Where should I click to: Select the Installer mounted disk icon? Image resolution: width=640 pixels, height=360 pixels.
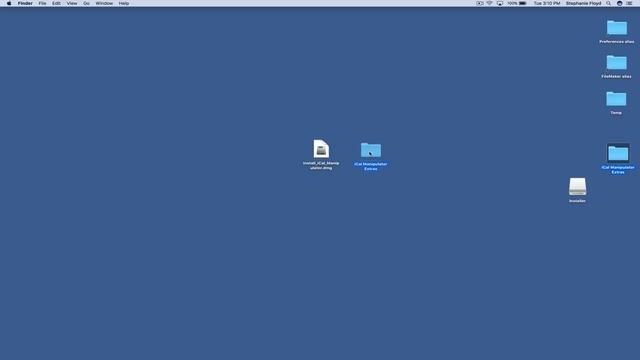coord(578,187)
